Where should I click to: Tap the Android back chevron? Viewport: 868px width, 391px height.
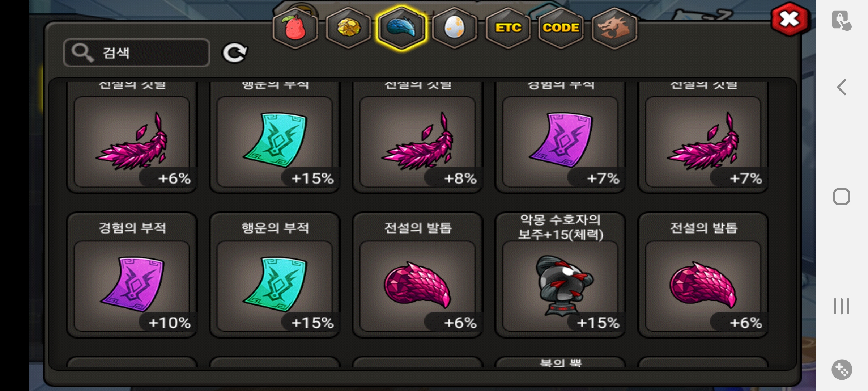click(x=842, y=87)
